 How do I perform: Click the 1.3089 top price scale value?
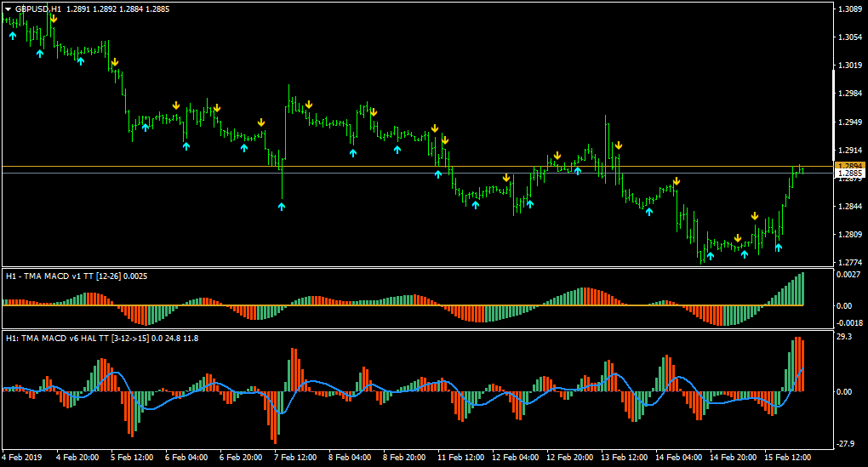[850, 9]
